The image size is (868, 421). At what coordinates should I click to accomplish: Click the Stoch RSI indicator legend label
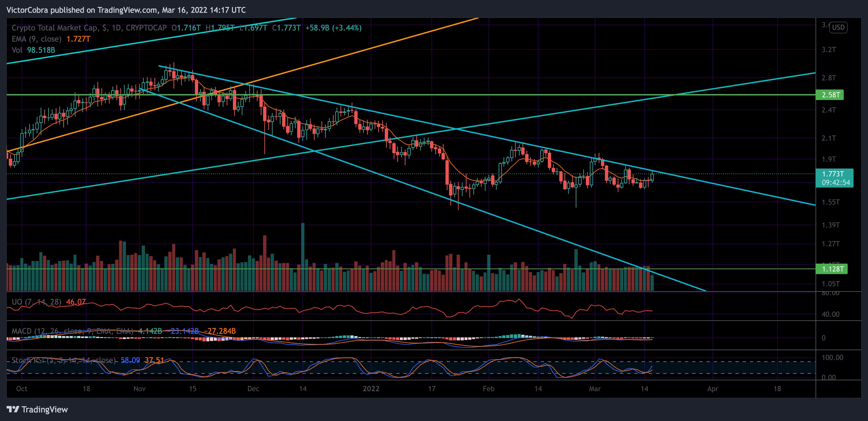[64, 360]
